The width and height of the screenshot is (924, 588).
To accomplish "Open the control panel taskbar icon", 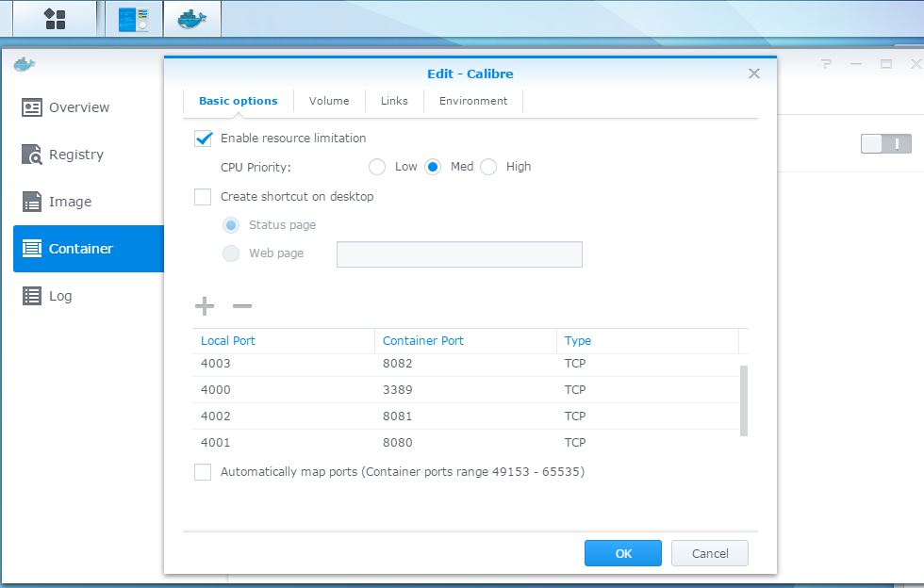I will pyautogui.click(x=133, y=19).
